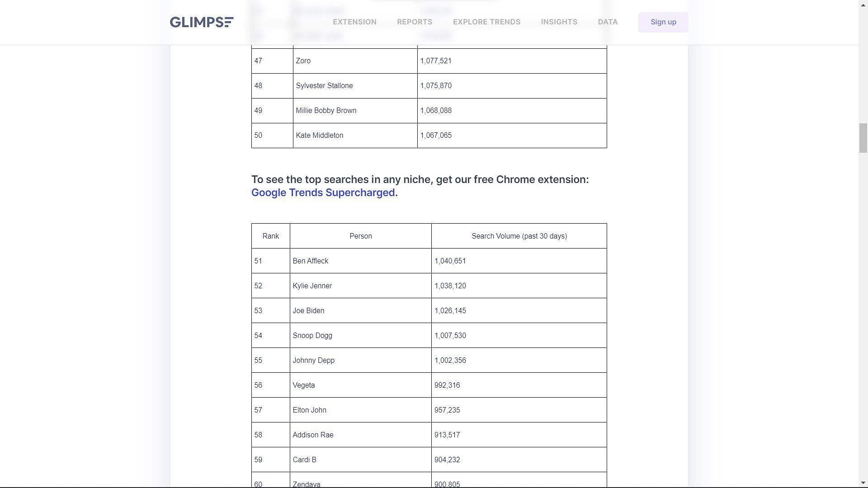Click the Zoro name cell

tap(355, 61)
